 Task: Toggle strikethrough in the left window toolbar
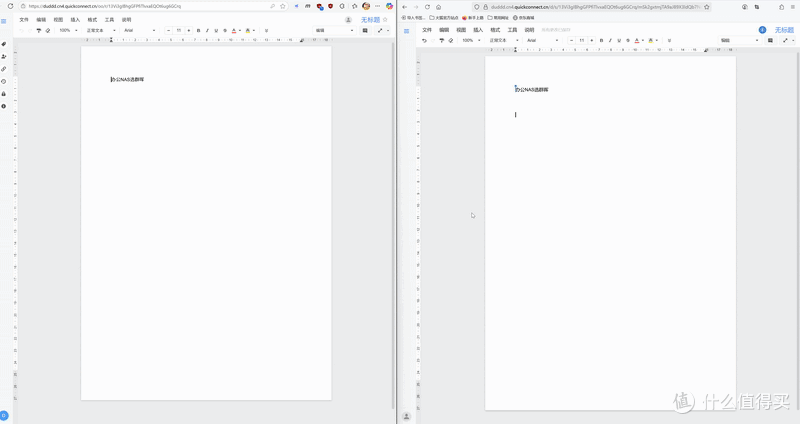(x=225, y=31)
